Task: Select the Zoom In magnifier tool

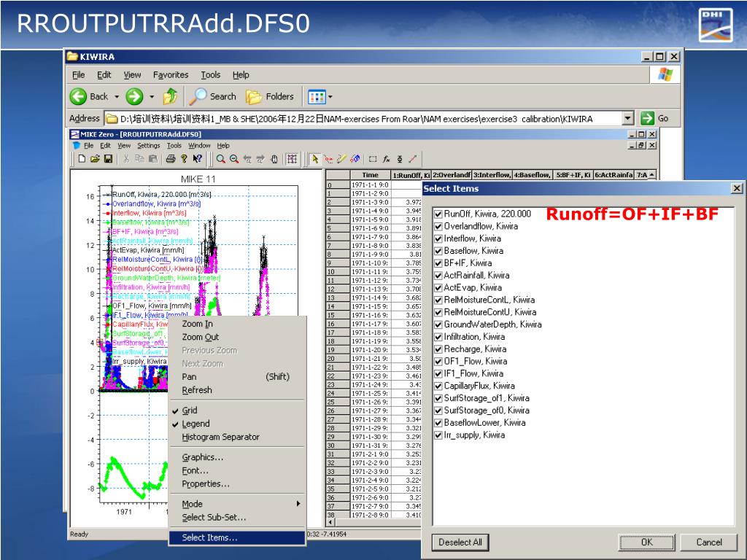Action: coord(220,159)
